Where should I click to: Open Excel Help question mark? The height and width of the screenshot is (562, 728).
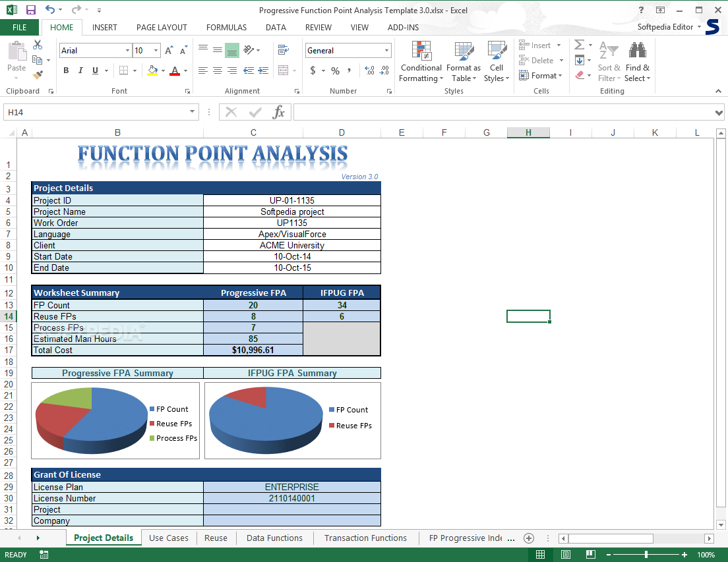641,10
